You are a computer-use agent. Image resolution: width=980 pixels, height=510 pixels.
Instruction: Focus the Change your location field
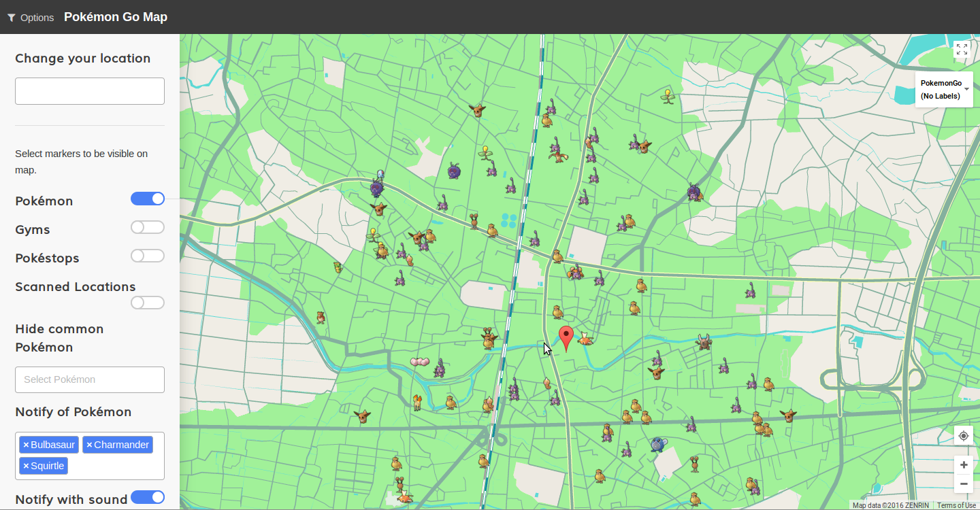[90, 91]
